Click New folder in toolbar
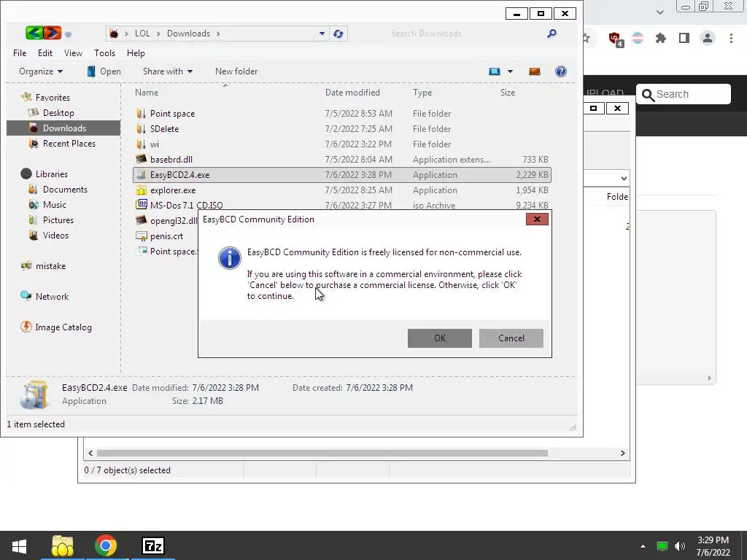Viewport: 747px width, 560px height. (x=236, y=71)
